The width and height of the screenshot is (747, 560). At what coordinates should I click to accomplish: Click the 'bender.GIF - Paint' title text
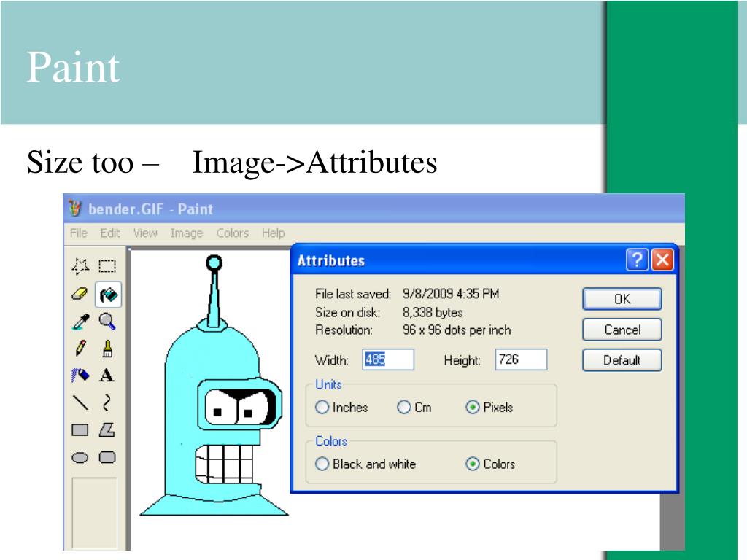click(150, 209)
